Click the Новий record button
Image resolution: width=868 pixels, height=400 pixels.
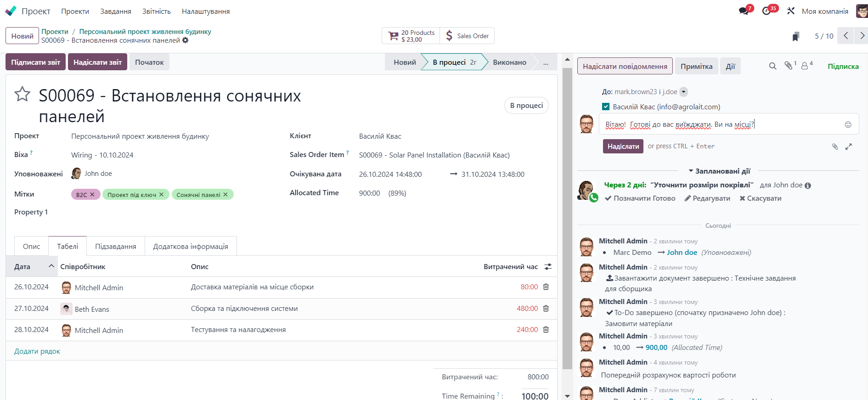click(23, 36)
